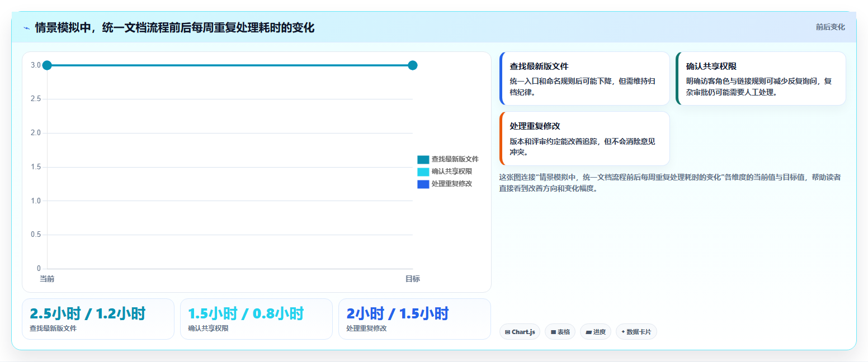Click the 0.5 y-axis tick label

coord(36,235)
